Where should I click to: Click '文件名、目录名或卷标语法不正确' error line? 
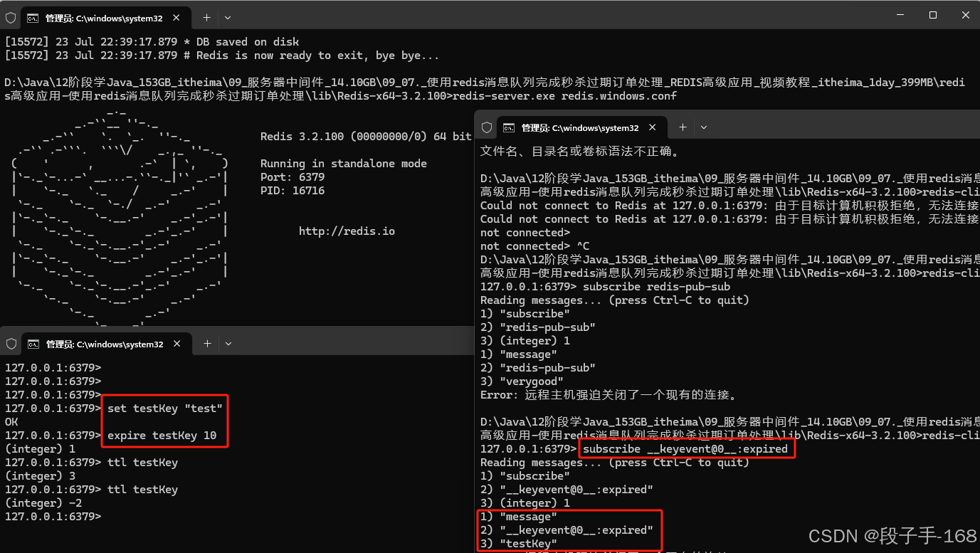pyautogui.click(x=580, y=152)
